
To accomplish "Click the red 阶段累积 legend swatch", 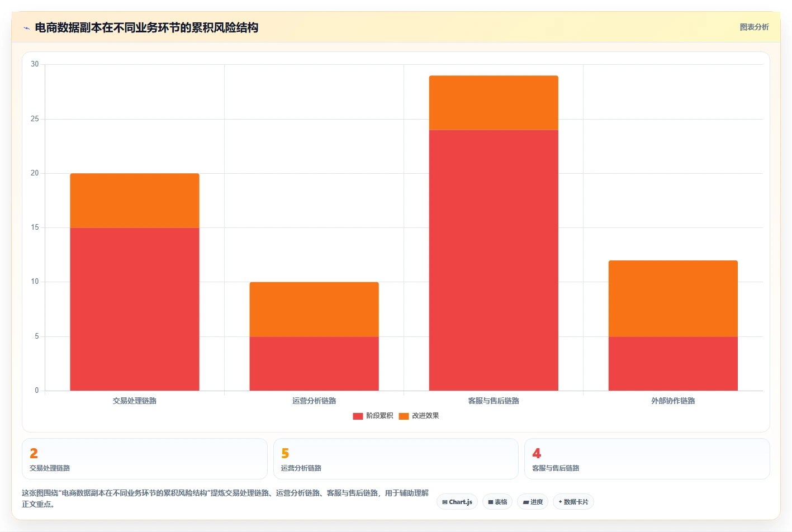I will pyautogui.click(x=358, y=416).
